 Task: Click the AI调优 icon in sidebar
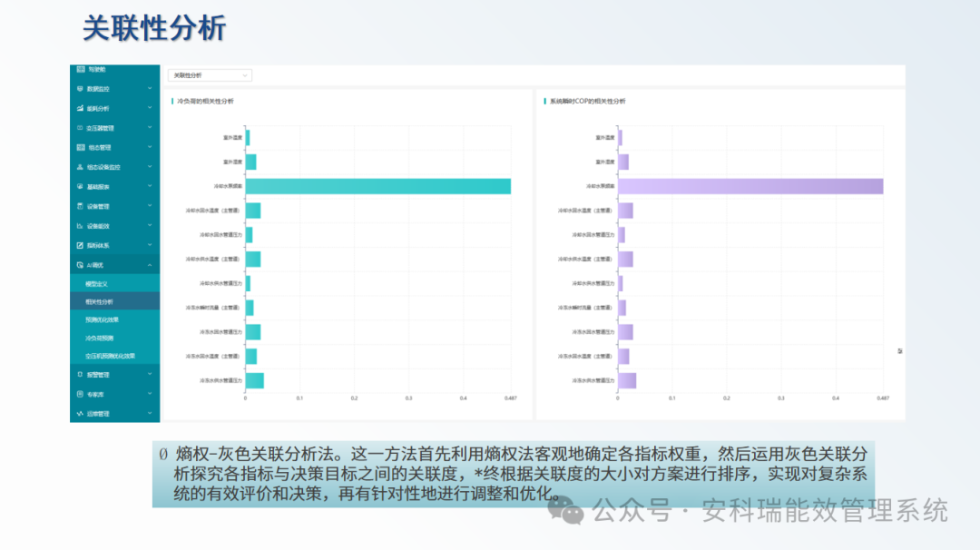80,265
